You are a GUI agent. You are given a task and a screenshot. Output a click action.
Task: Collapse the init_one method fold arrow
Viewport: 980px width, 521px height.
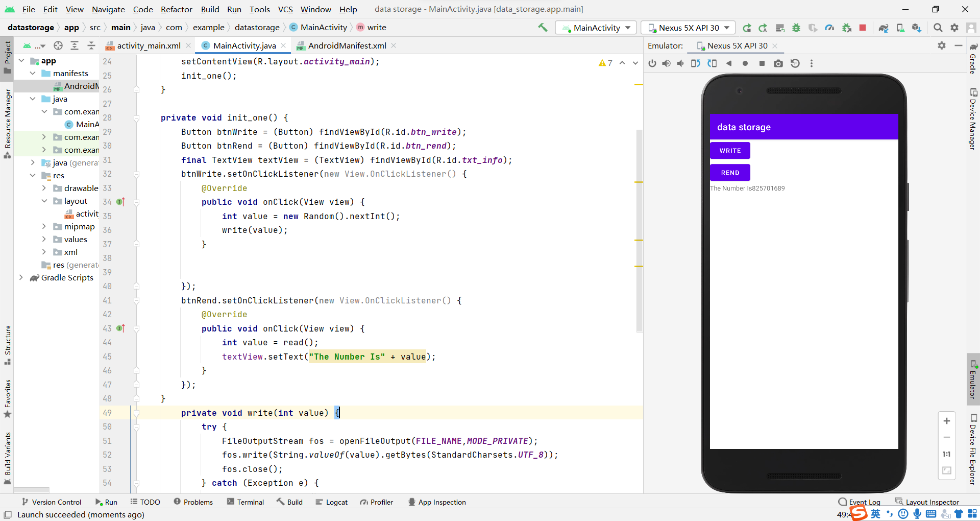(x=136, y=118)
